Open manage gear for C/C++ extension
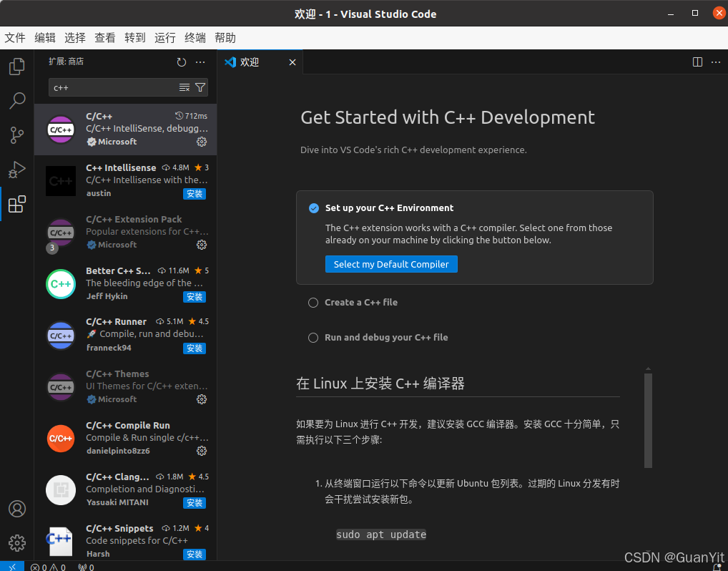Screen dimensions: 728x571 (202, 142)
